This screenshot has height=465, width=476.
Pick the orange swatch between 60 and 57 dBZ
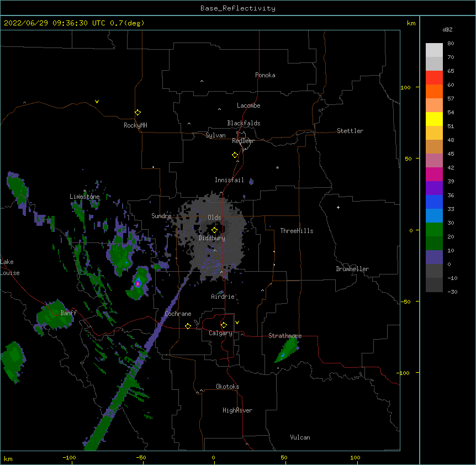tap(434, 91)
